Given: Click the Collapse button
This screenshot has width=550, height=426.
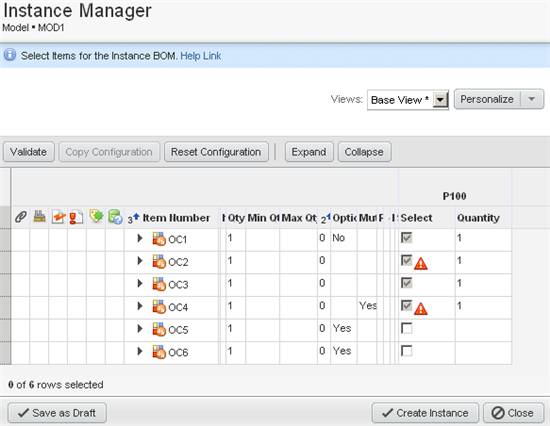Looking at the screenshot, I should coord(364,152).
